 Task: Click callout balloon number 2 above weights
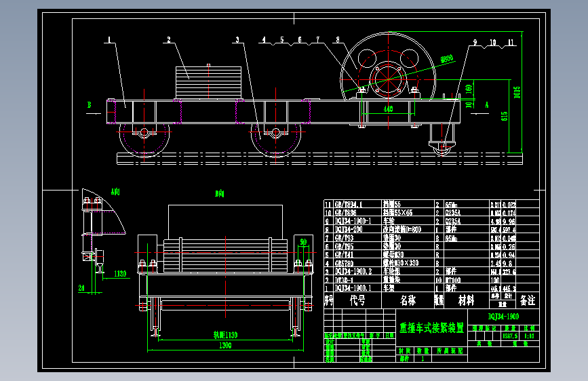[169, 39]
